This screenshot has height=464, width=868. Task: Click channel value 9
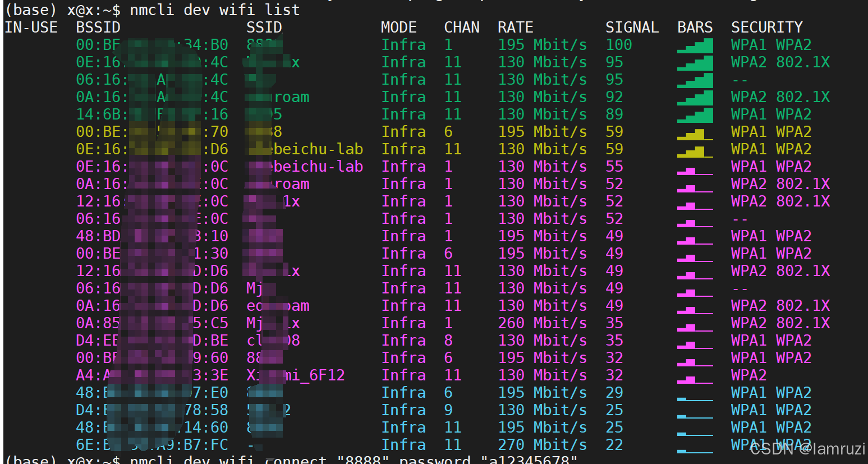[448, 410]
